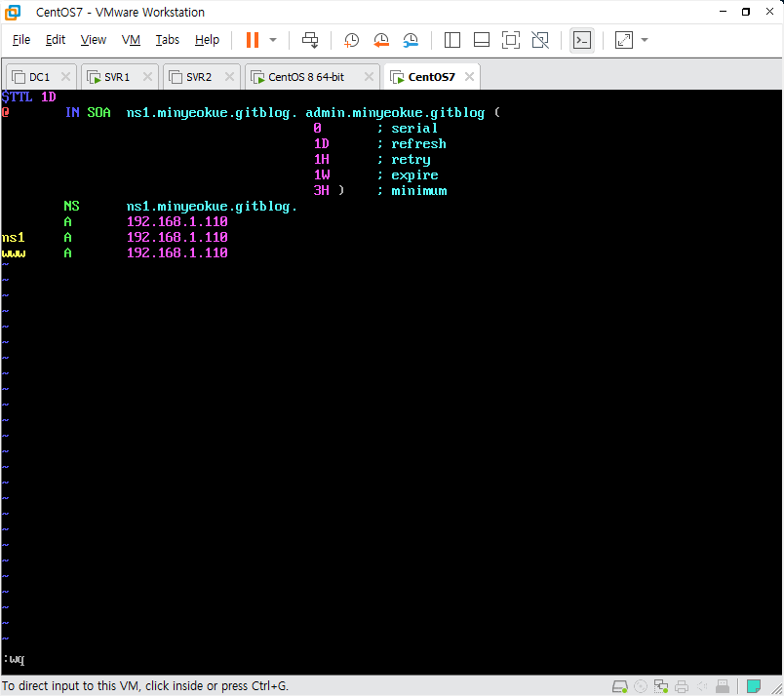This screenshot has height=696, width=784.
Task: Take a snapshot of the VM
Action: click(351, 40)
